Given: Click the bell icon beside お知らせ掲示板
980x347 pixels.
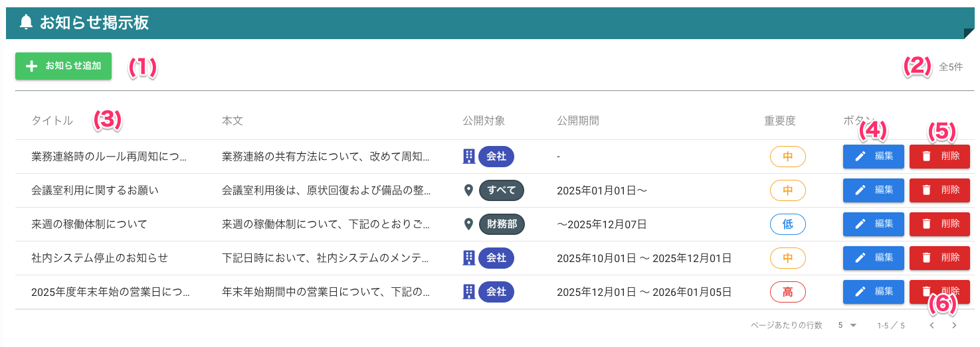Looking at the screenshot, I should click(26, 23).
